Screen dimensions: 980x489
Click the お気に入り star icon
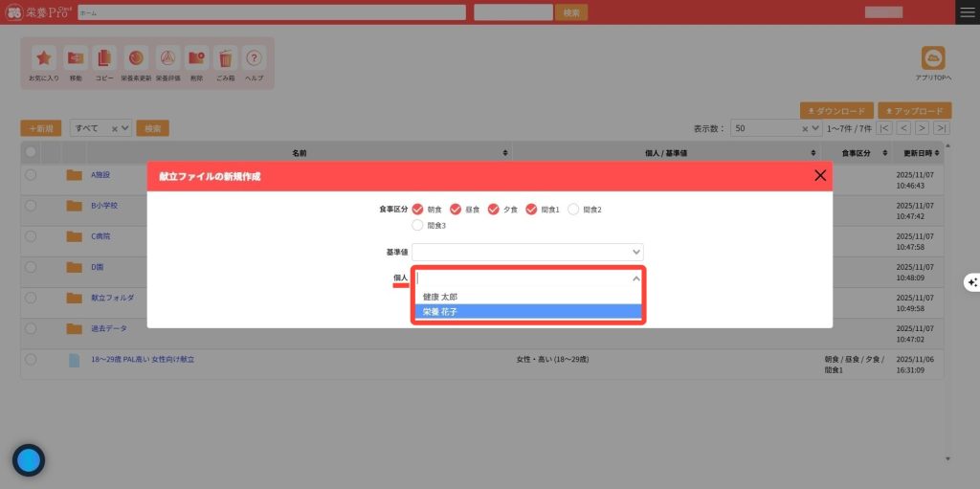pos(44,57)
